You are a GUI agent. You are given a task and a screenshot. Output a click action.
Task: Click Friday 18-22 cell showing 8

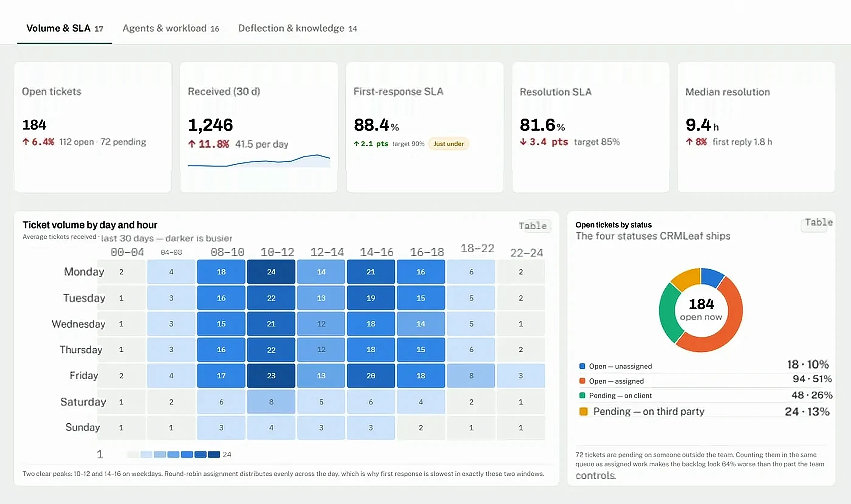coord(471,376)
